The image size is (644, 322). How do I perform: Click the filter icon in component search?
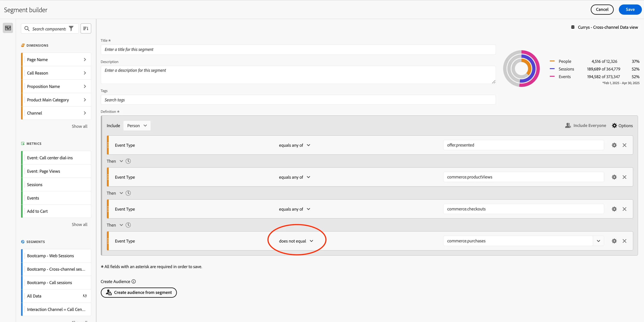tap(71, 29)
